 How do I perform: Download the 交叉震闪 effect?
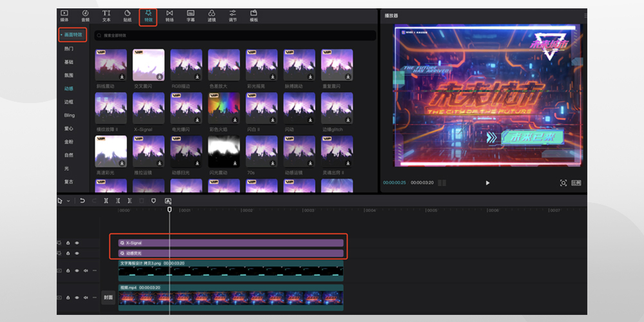click(159, 77)
